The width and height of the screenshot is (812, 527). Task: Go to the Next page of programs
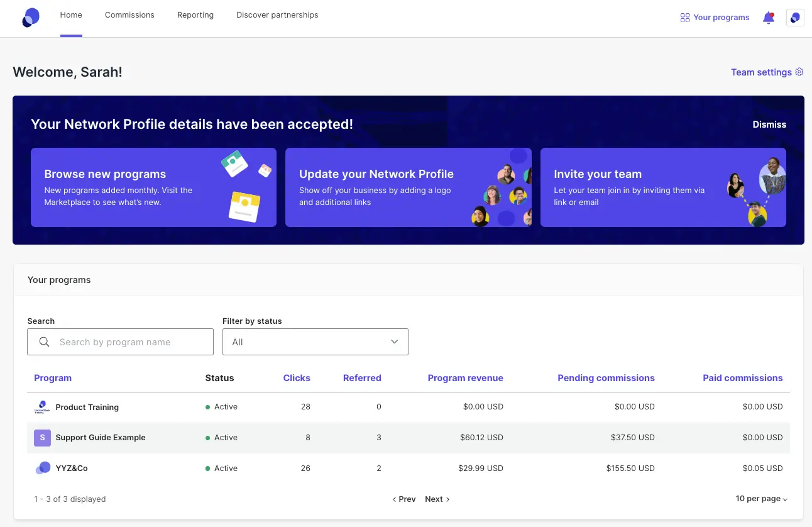pyautogui.click(x=437, y=499)
